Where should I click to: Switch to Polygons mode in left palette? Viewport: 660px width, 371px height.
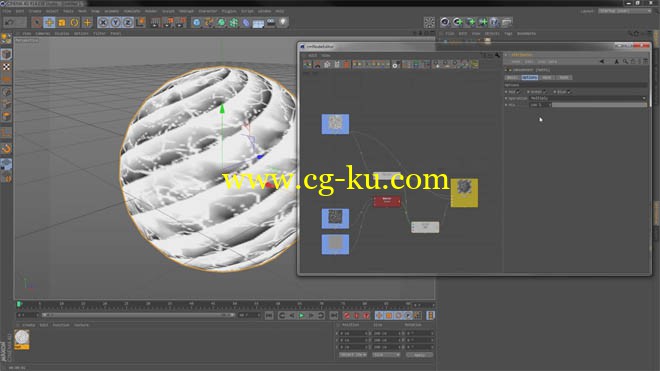(6, 116)
